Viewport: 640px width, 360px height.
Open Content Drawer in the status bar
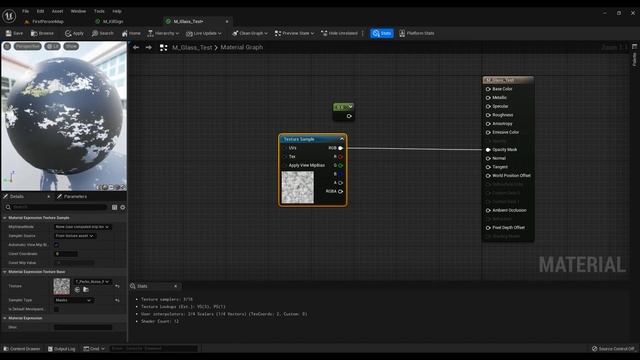tap(22, 349)
